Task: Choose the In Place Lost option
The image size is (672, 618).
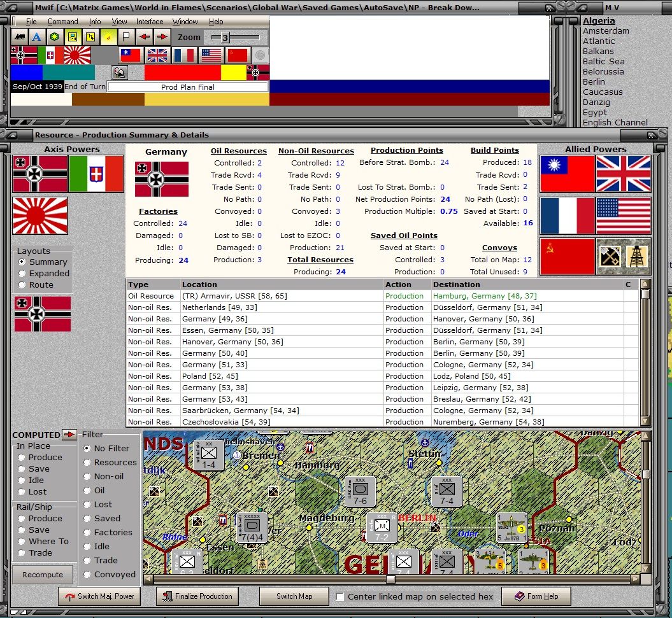Action: pos(32,491)
